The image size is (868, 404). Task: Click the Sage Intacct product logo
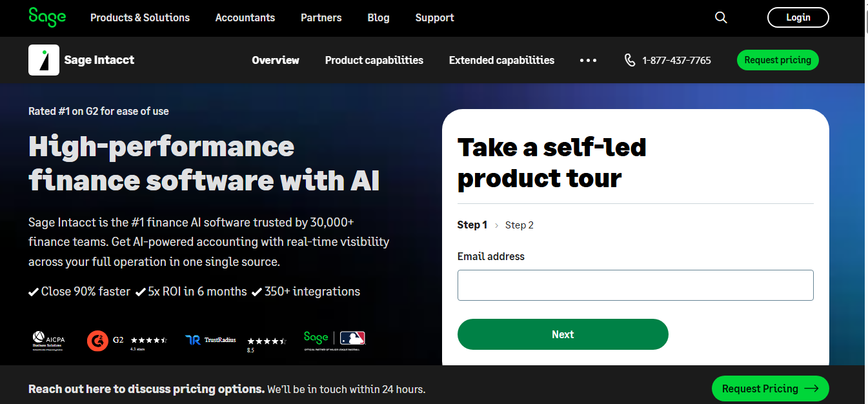44,60
